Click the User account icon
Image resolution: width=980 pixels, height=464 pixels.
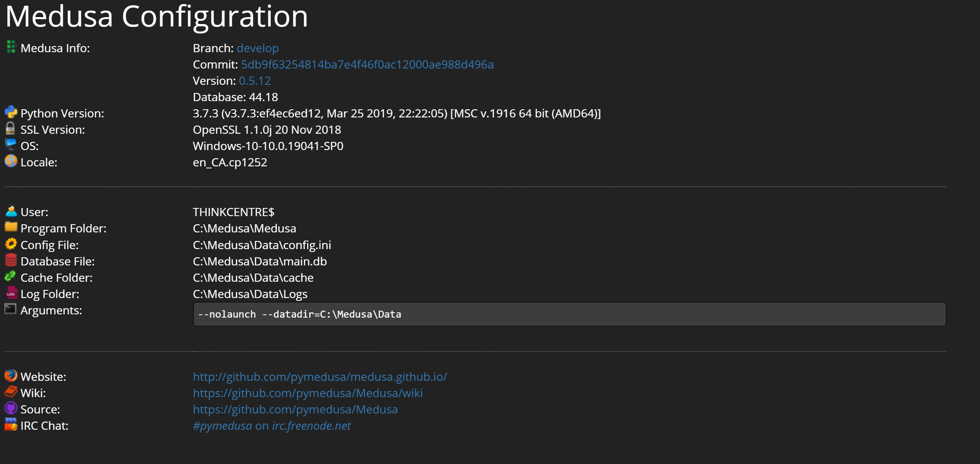pyautogui.click(x=11, y=212)
